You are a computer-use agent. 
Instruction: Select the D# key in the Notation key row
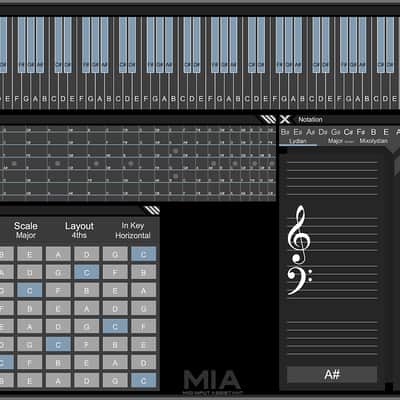[323, 132]
